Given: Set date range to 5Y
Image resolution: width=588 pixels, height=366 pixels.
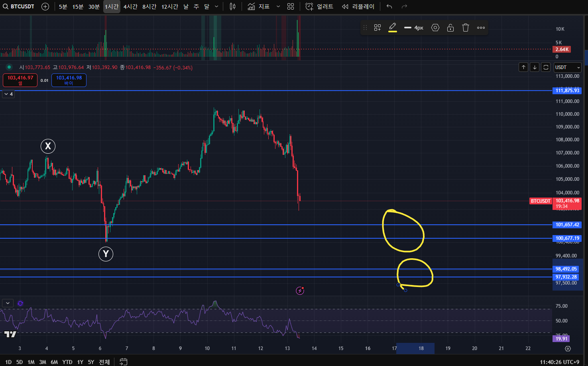Looking at the screenshot, I should point(91,362).
